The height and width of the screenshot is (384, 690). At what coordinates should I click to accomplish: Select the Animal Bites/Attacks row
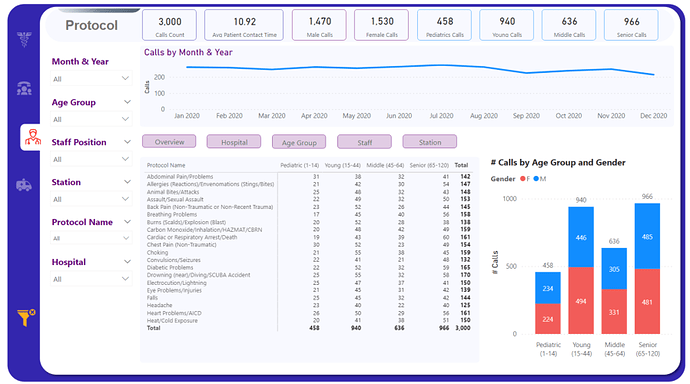pyautogui.click(x=308, y=192)
